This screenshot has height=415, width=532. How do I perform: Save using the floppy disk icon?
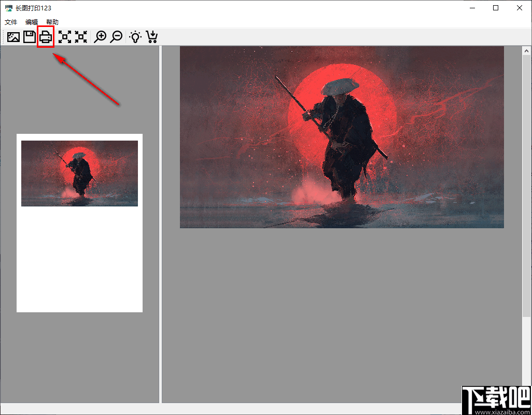point(30,37)
